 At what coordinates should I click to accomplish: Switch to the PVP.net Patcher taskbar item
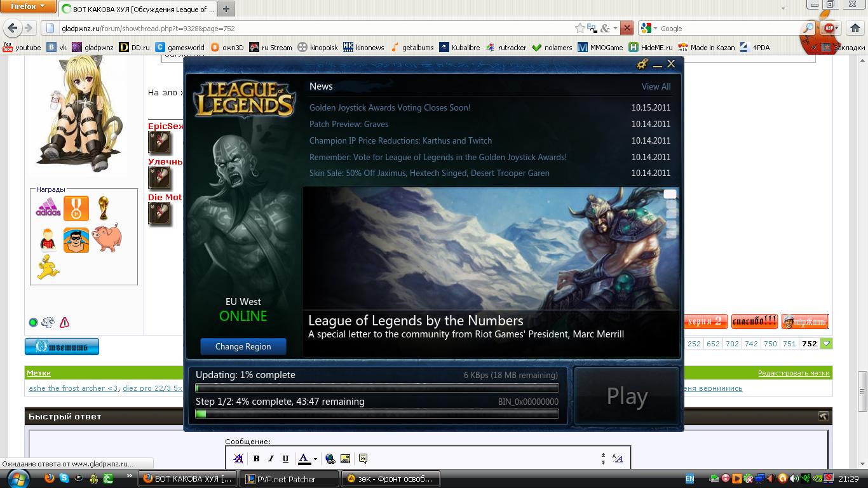point(290,479)
